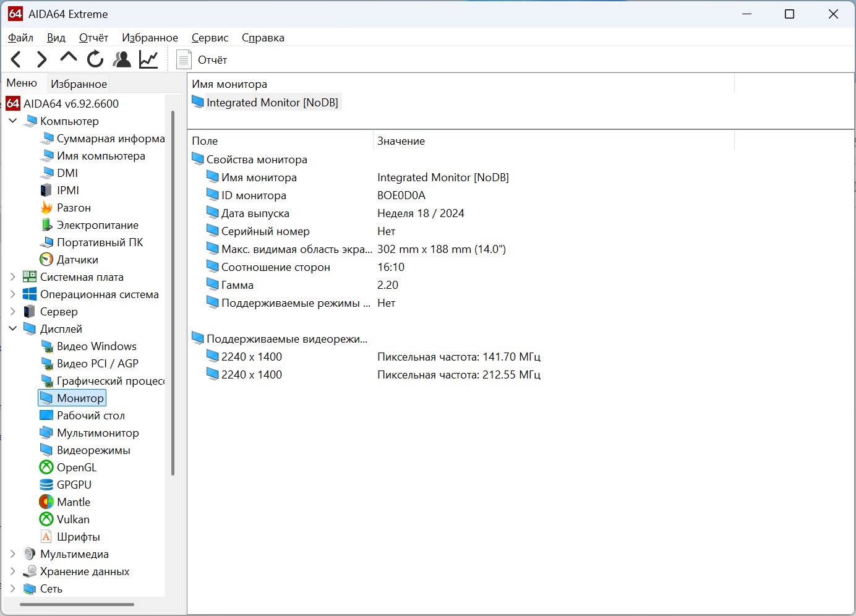The height and width of the screenshot is (616, 856).
Task: Open the Сервис menu
Action: coord(210,38)
